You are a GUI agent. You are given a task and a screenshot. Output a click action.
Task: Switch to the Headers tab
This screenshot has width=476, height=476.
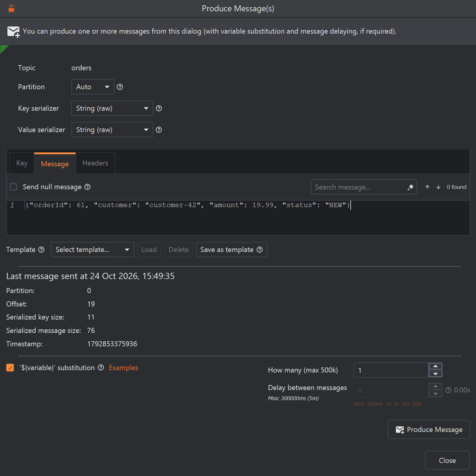pyautogui.click(x=95, y=163)
